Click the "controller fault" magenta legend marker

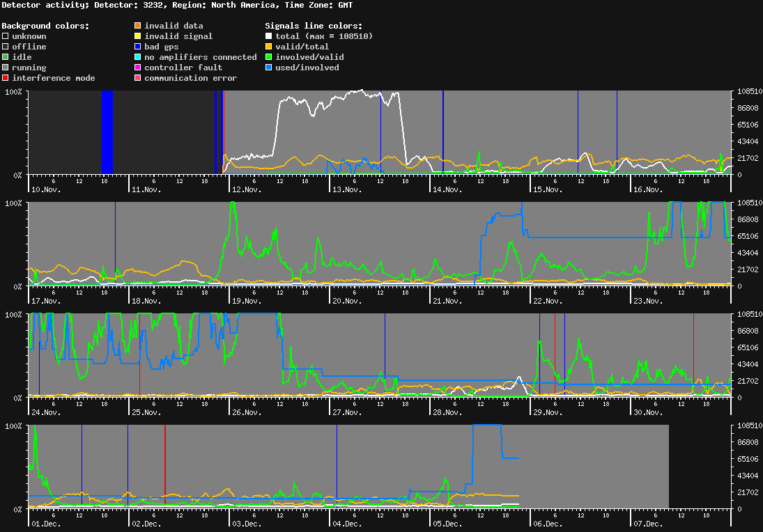(x=138, y=68)
